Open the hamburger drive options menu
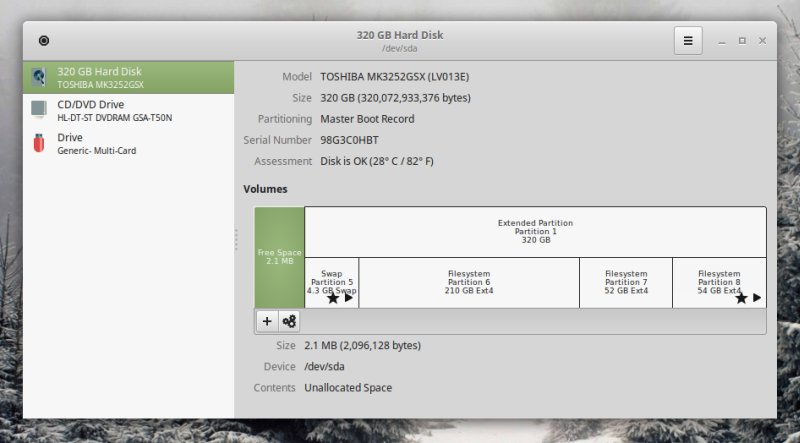The height and width of the screenshot is (443, 800). tap(687, 41)
